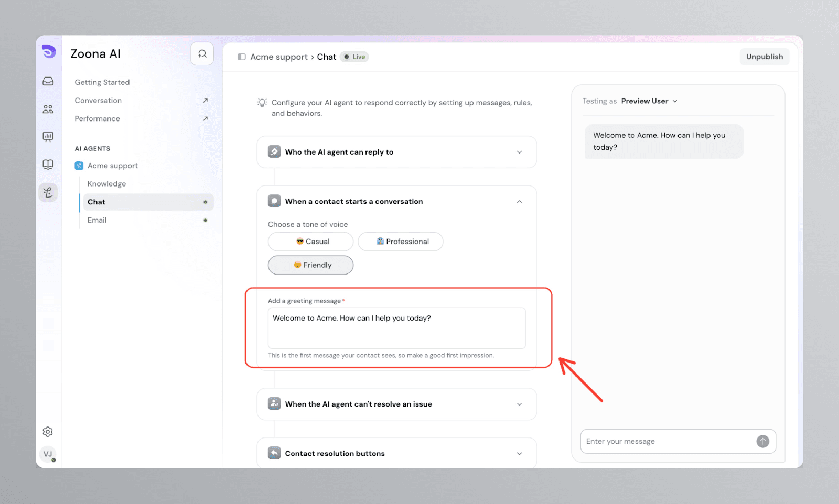Click the greeting message text field
The image size is (839, 504).
tap(396, 328)
